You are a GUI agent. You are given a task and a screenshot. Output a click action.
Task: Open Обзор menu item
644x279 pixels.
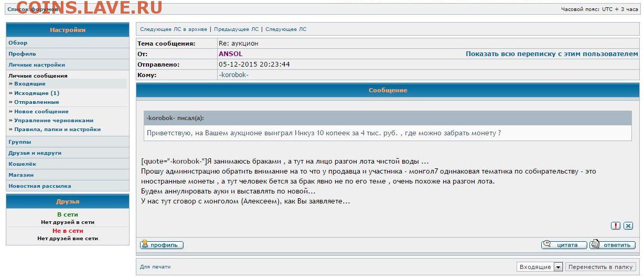tap(18, 43)
